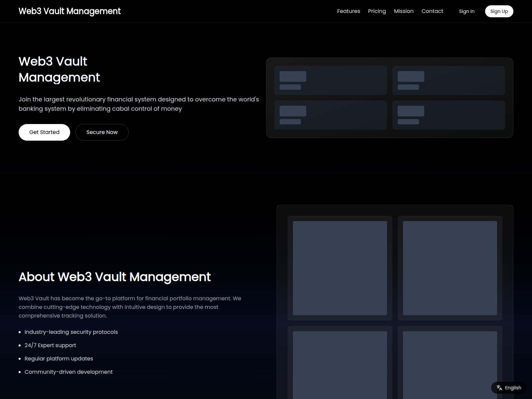Image resolution: width=532 pixels, height=399 pixels.
Task: Click the Web3 Vault Management header logo
Action: [x=69, y=11]
